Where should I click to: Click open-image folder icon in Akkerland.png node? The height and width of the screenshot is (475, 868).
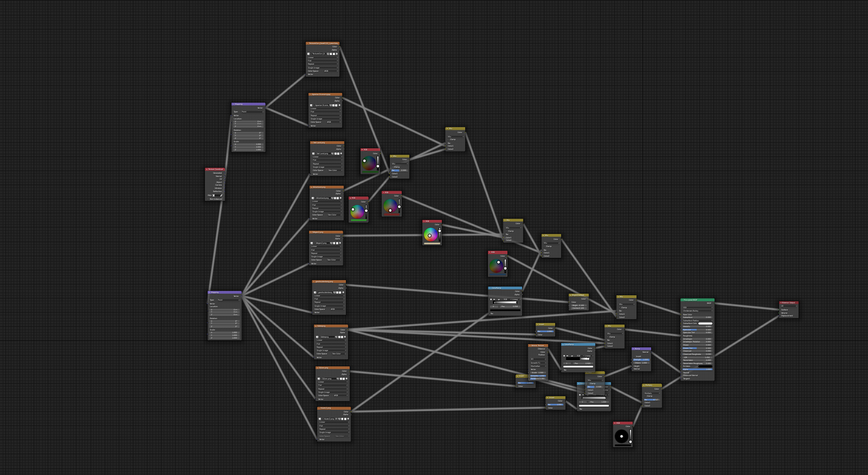point(338,198)
